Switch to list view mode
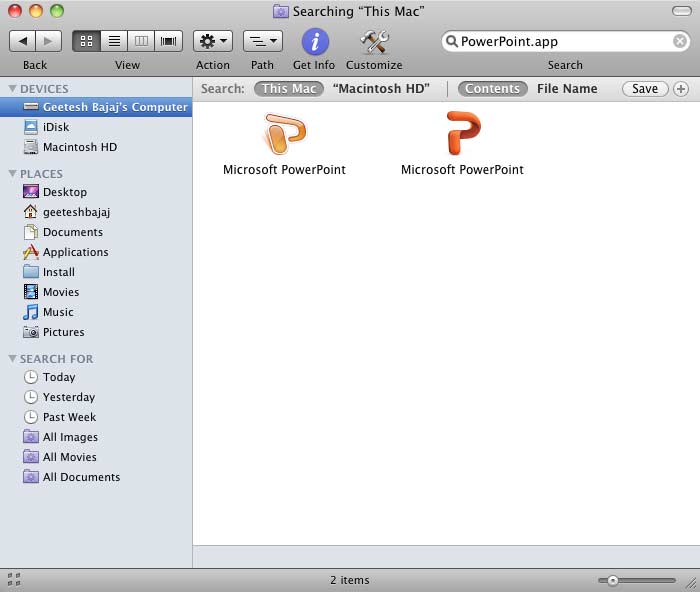The width and height of the screenshot is (700, 592). [x=114, y=42]
